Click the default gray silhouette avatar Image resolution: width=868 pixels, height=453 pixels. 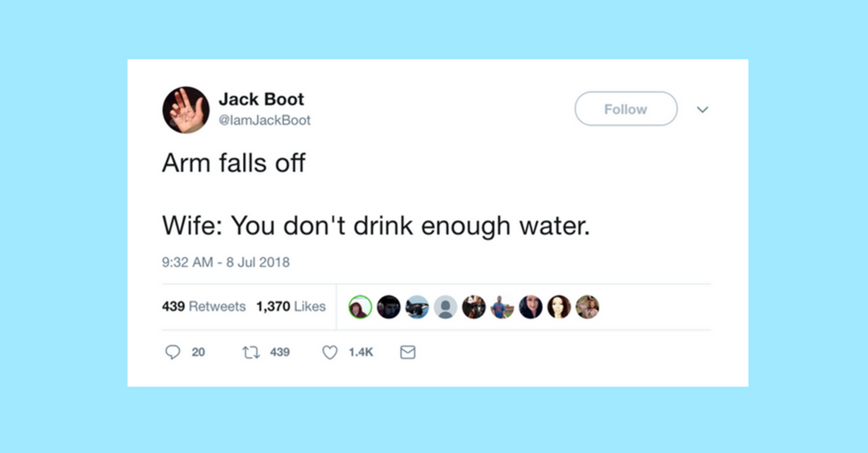coord(445,307)
